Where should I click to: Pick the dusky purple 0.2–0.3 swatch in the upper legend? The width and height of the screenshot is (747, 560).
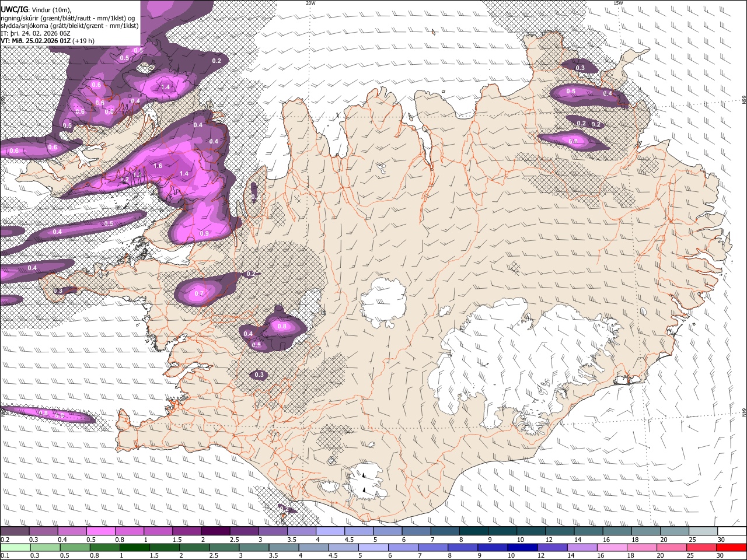click(x=15, y=531)
